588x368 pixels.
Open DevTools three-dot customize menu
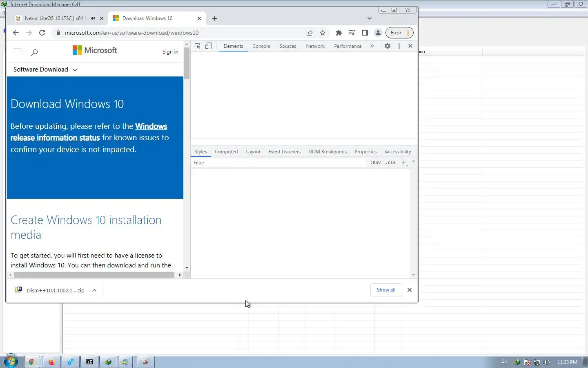399,46
